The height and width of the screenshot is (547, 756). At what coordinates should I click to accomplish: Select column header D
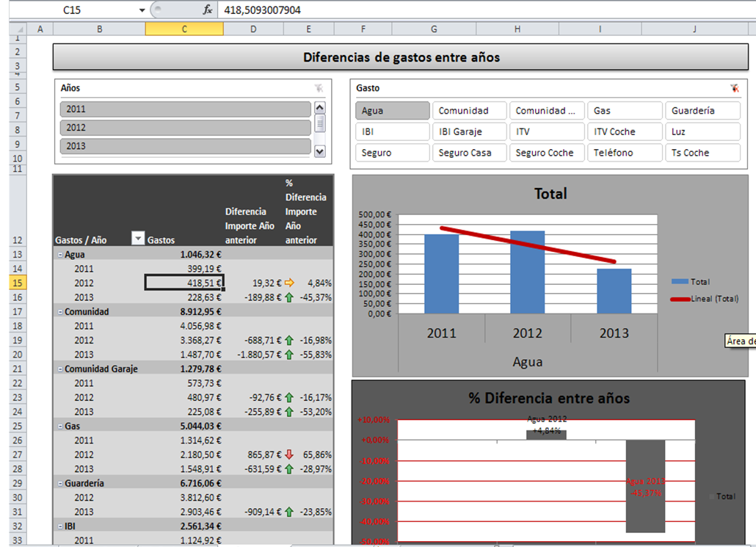point(253,29)
